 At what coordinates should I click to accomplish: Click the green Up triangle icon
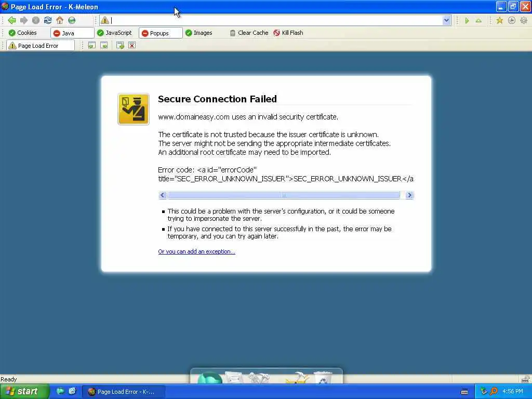tap(478, 21)
